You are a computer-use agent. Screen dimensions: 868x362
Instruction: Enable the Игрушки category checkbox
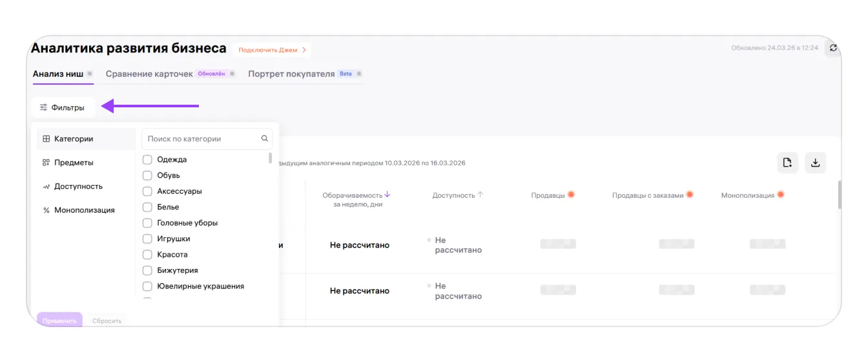(x=147, y=239)
